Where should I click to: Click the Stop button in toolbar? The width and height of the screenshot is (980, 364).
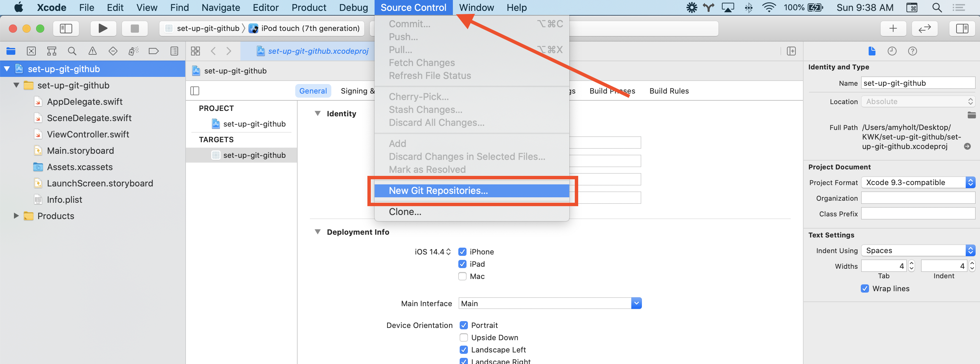point(135,29)
